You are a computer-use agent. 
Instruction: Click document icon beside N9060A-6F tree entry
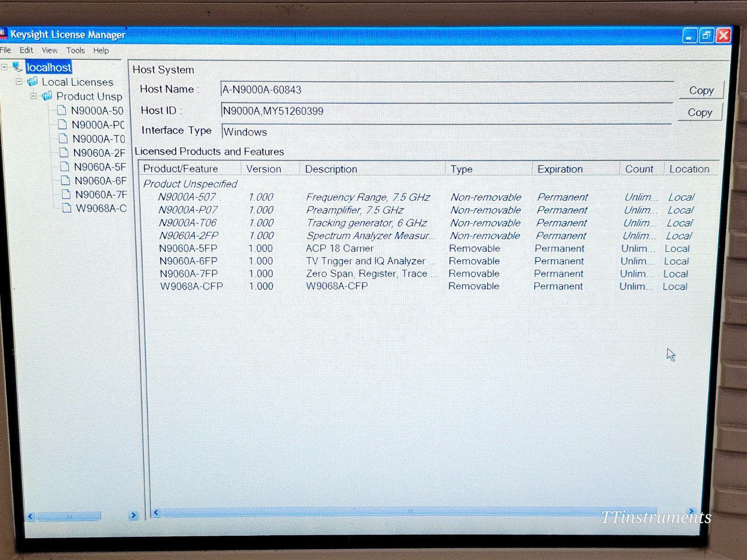pos(65,181)
